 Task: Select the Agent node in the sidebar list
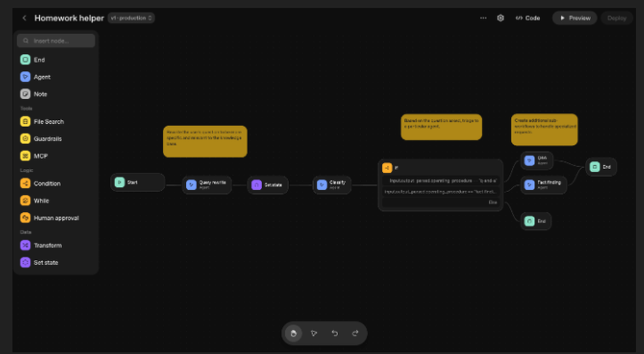(x=56, y=77)
